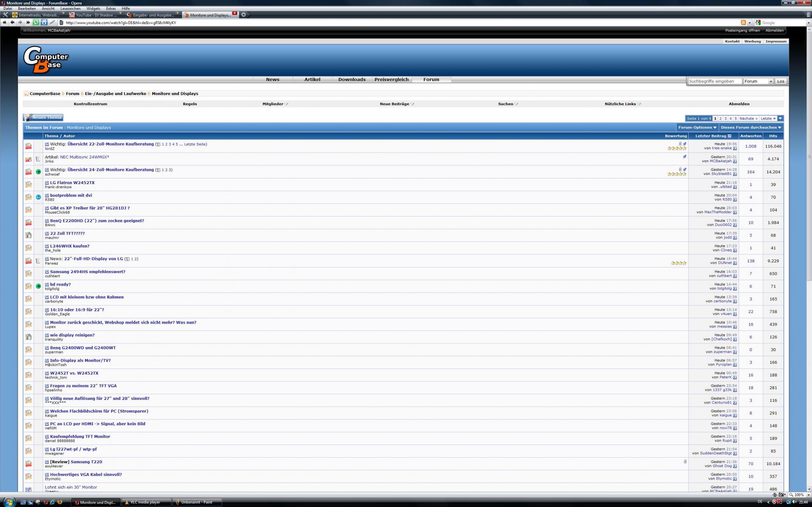Viewport: 812px width, 507px height.
Task: Click the rewind navigation arrow icon
Action: (x=5, y=23)
